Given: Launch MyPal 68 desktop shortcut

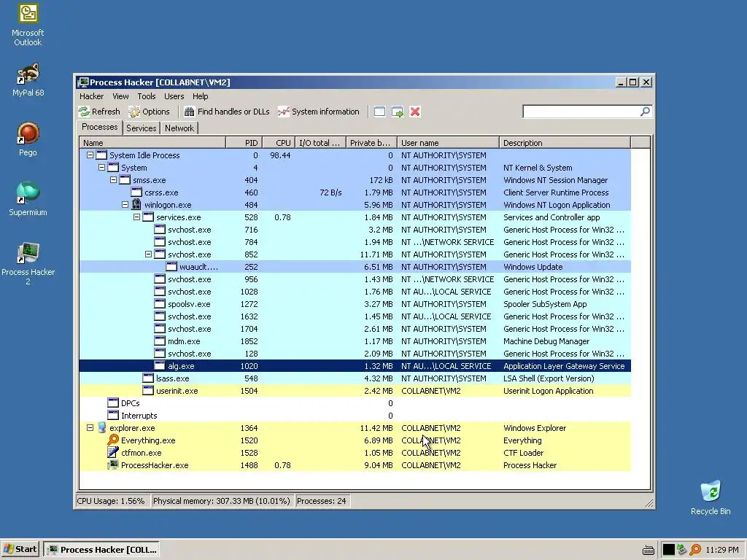Looking at the screenshot, I should click(x=28, y=79).
